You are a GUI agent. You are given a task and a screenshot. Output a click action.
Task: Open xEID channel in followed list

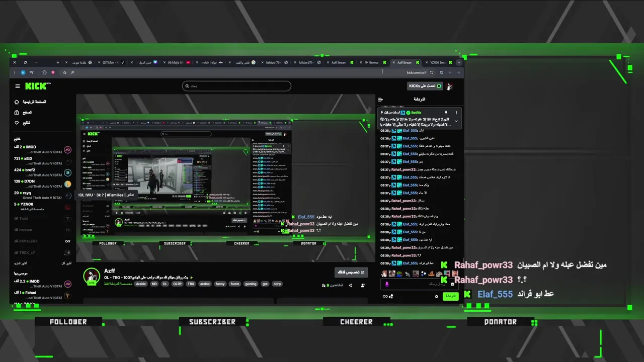pos(43,160)
